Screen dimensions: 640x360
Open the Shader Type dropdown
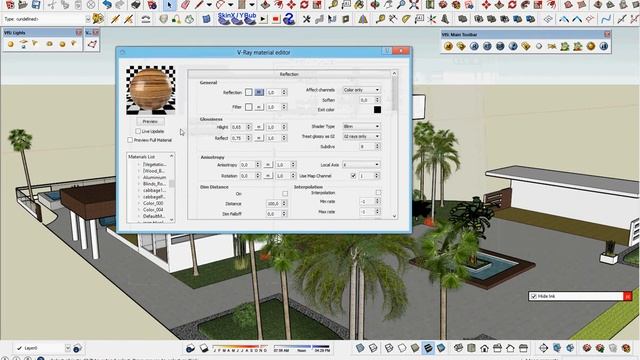(361, 127)
